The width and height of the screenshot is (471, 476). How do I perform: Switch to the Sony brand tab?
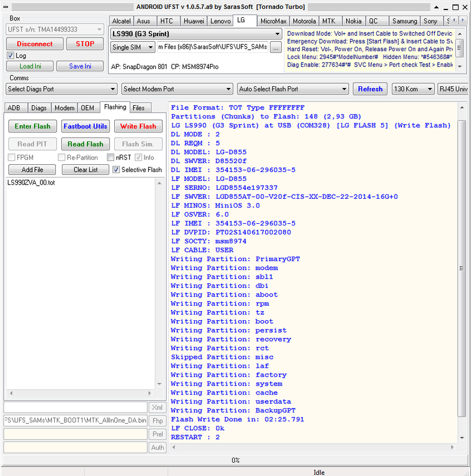431,21
